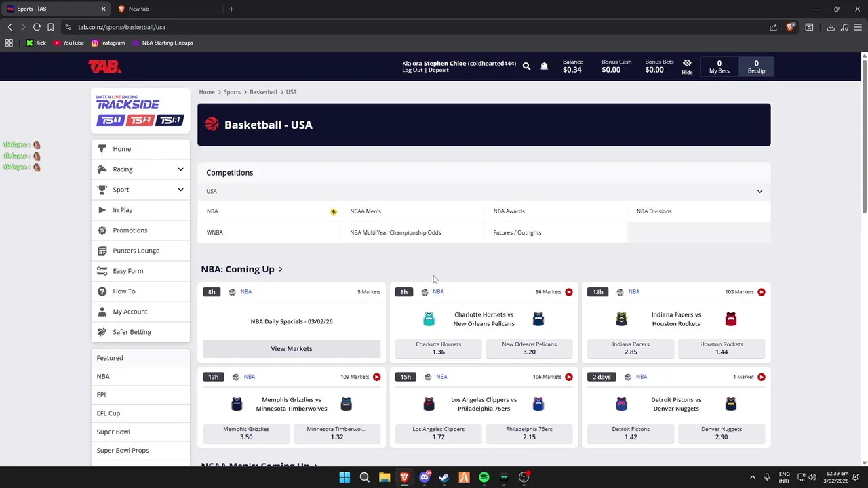
Task: Click live stream icon on Grizzlies vs Timberwolves
Action: pos(376,377)
